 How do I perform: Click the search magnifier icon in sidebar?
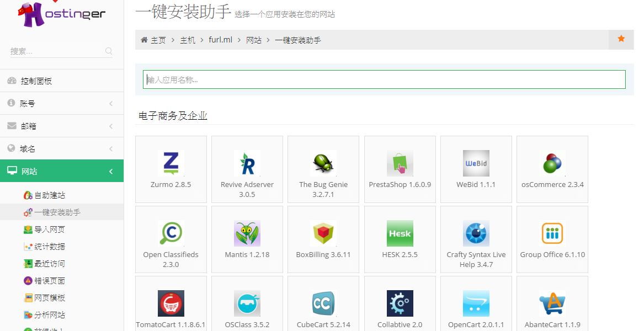coord(109,51)
